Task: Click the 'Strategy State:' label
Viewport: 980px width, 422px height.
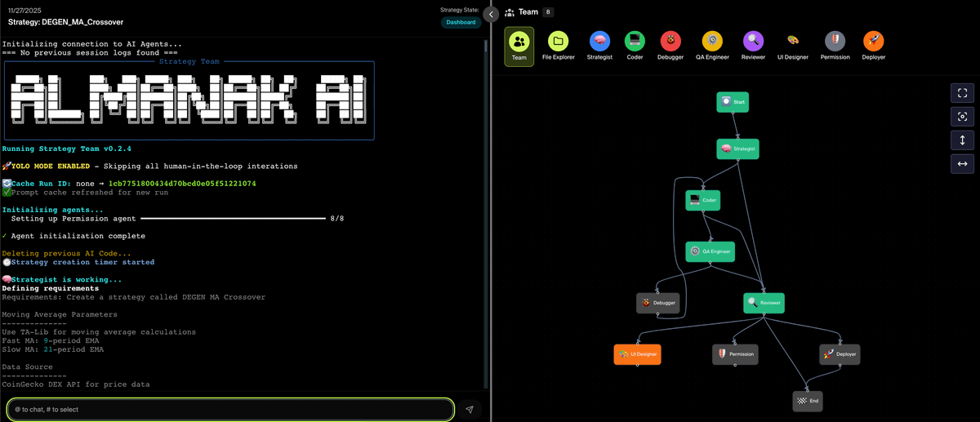Action: click(x=460, y=10)
